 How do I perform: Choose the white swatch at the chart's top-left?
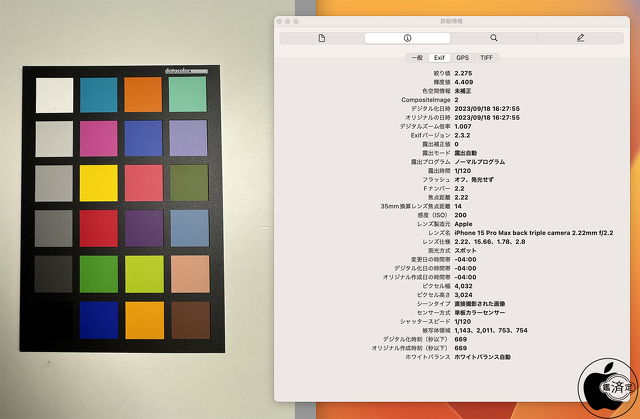(x=54, y=93)
